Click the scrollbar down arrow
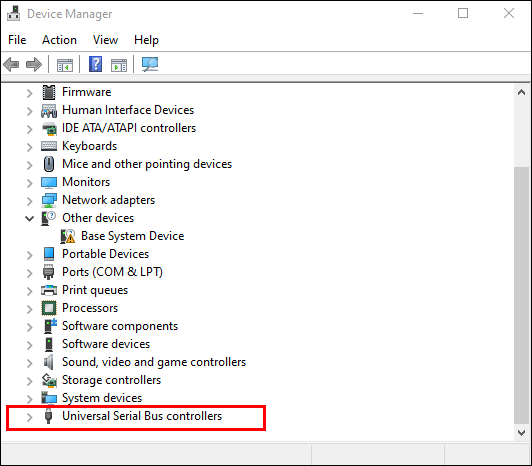The width and height of the screenshot is (532, 466). coord(522,432)
